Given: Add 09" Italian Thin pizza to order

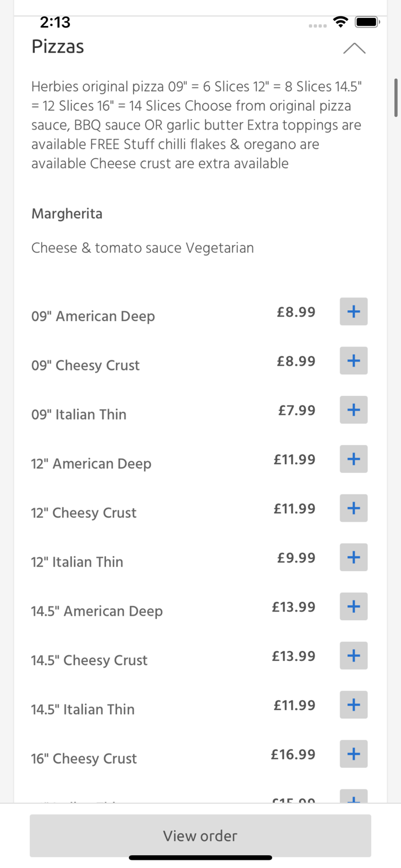Looking at the screenshot, I should tap(354, 410).
